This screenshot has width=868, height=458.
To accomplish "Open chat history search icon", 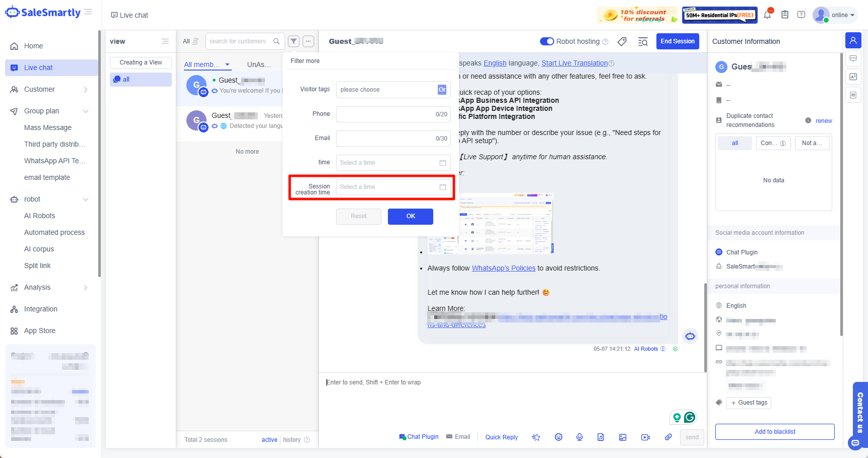I will [x=643, y=41].
